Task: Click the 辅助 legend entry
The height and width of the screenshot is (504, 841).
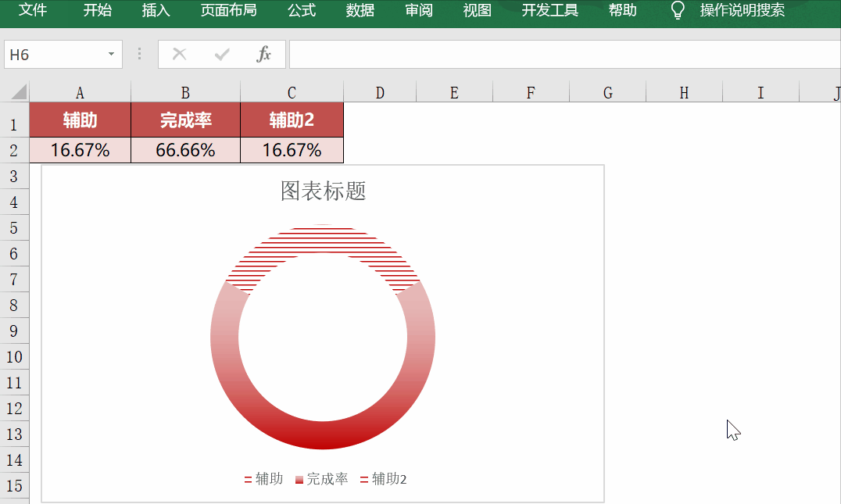Action: pyautogui.click(x=263, y=479)
